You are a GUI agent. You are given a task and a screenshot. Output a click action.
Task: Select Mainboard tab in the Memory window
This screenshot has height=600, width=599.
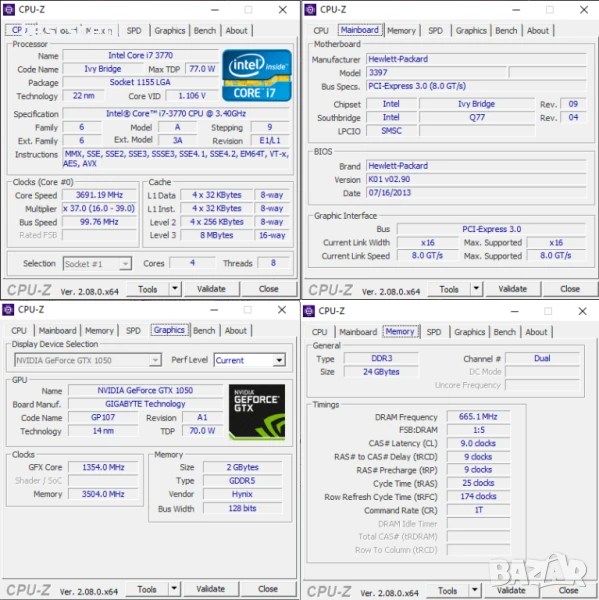tap(358, 332)
